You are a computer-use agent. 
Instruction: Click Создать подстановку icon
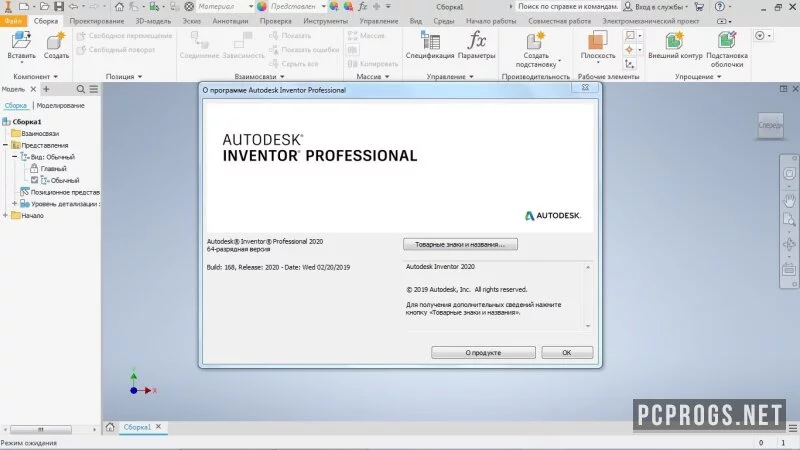pyautogui.click(x=535, y=41)
